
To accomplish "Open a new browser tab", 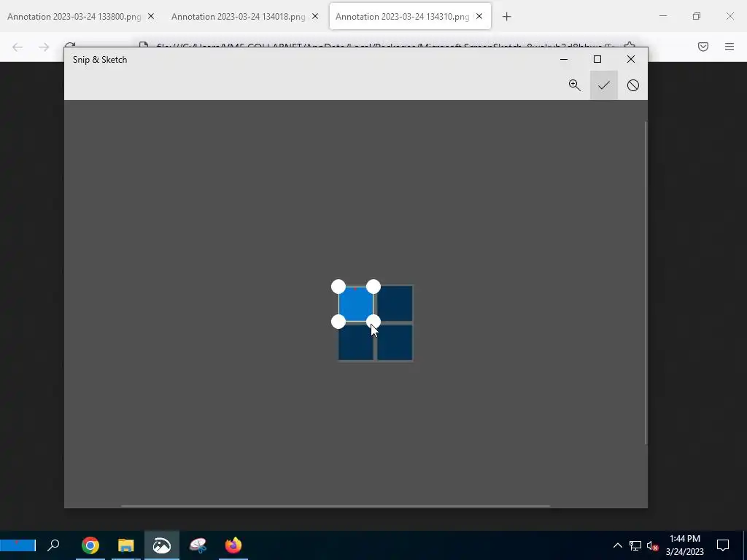I will (506, 17).
